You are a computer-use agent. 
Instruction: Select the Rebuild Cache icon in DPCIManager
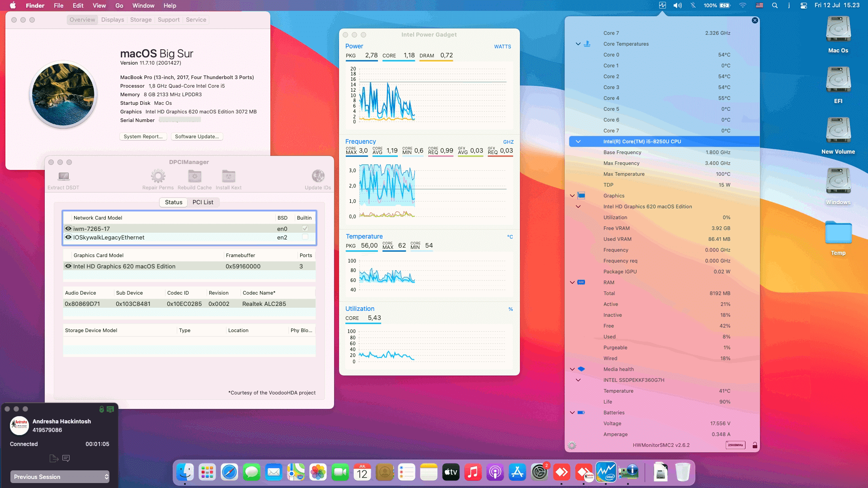[x=194, y=176]
